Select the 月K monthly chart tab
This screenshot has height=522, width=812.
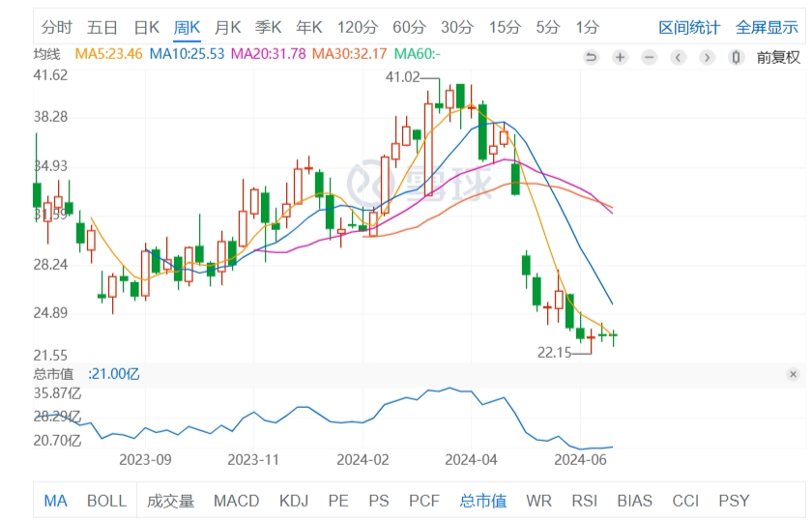coord(228,27)
